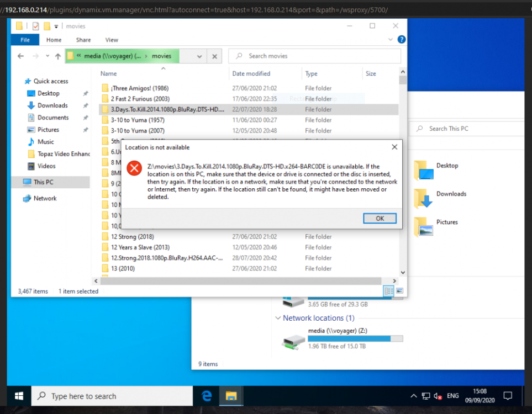This screenshot has height=414, width=532.
Task: Switch to Details view icon
Action: (388, 291)
